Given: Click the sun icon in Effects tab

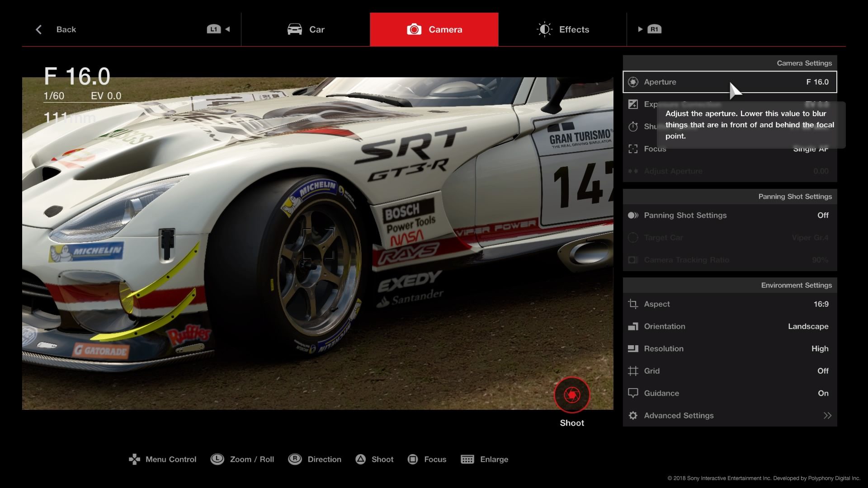Looking at the screenshot, I should pyautogui.click(x=544, y=29).
